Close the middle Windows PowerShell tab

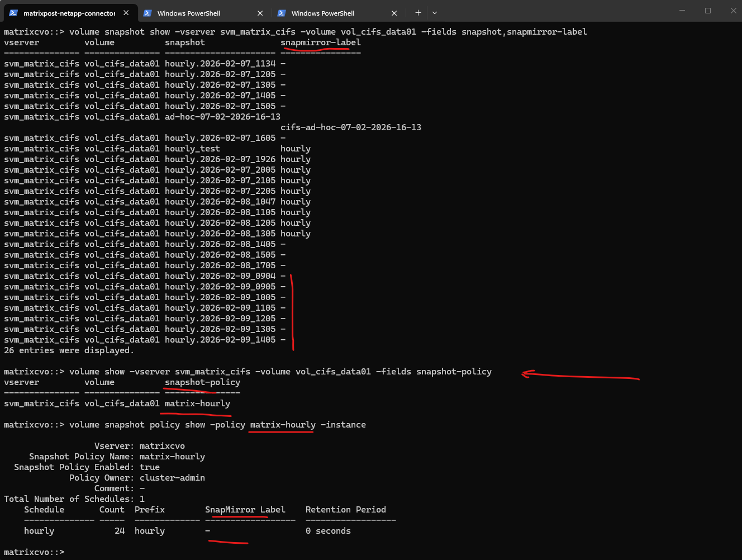[260, 13]
